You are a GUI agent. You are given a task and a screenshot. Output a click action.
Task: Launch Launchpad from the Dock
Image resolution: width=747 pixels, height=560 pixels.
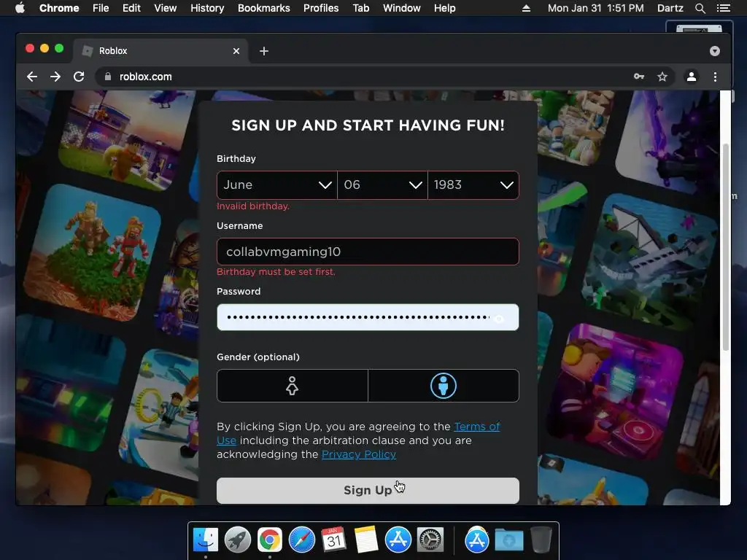point(237,540)
